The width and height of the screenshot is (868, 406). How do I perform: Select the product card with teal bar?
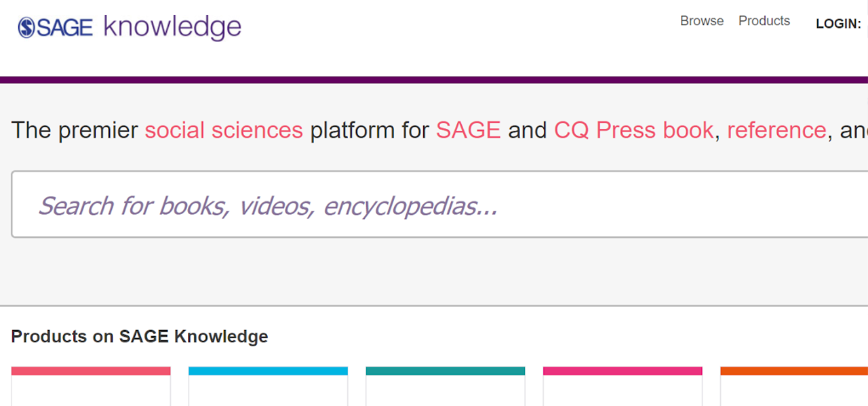[446, 386]
